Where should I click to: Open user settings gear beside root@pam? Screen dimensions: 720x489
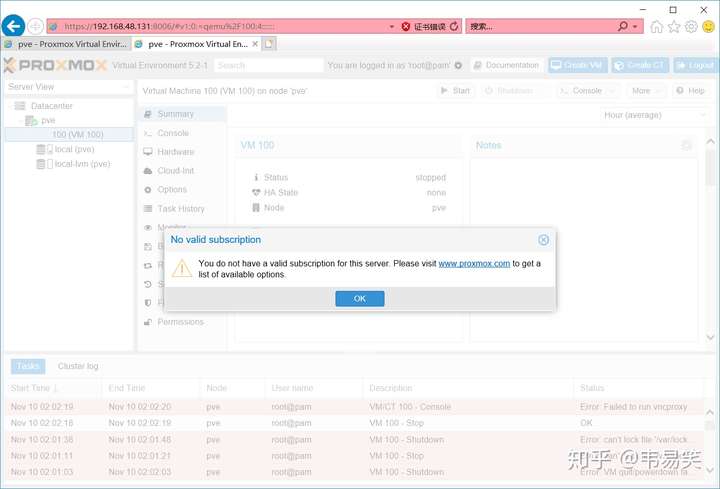[458, 66]
